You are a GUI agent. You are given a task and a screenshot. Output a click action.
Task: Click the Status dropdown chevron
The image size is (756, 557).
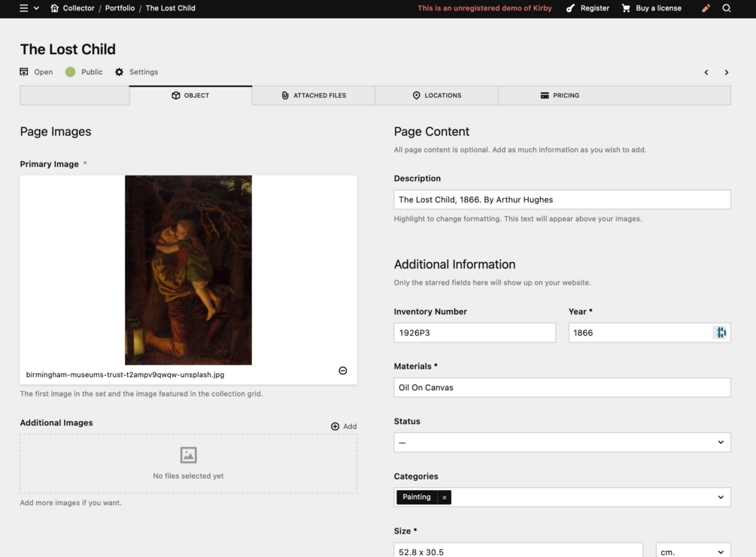pos(721,443)
